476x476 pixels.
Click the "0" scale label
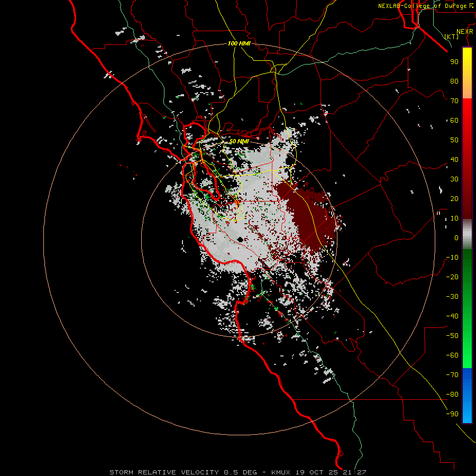coord(456,237)
